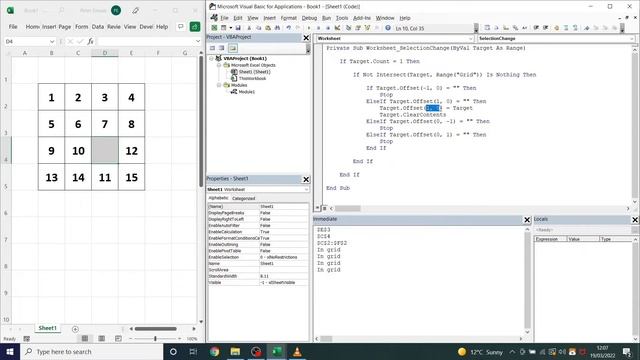Image resolution: width=640 pixels, height=360 pixels.
Task: Close the Properties - Sheet1 panel
Action: pyautogui.click(x=306, y=180)
